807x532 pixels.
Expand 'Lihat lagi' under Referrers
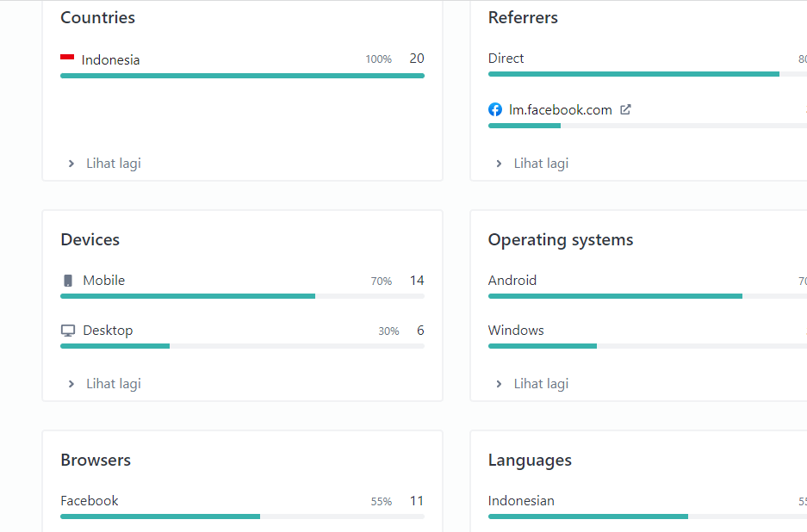click(x=541, y=164)
